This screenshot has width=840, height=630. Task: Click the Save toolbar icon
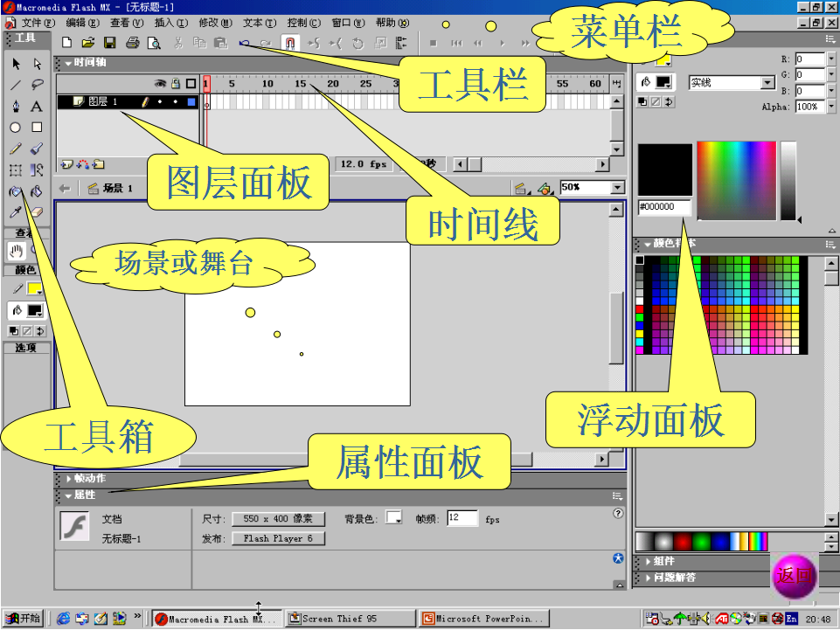coord(110,43)
